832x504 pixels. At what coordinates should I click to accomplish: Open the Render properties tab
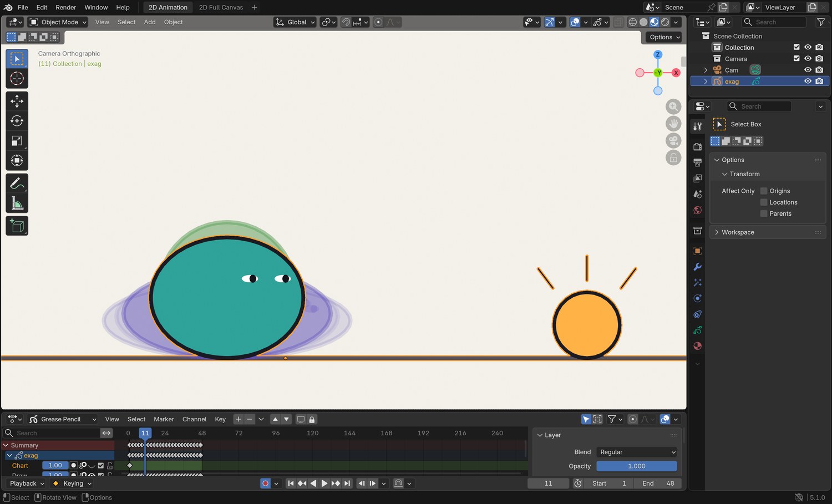click(698, 147)
